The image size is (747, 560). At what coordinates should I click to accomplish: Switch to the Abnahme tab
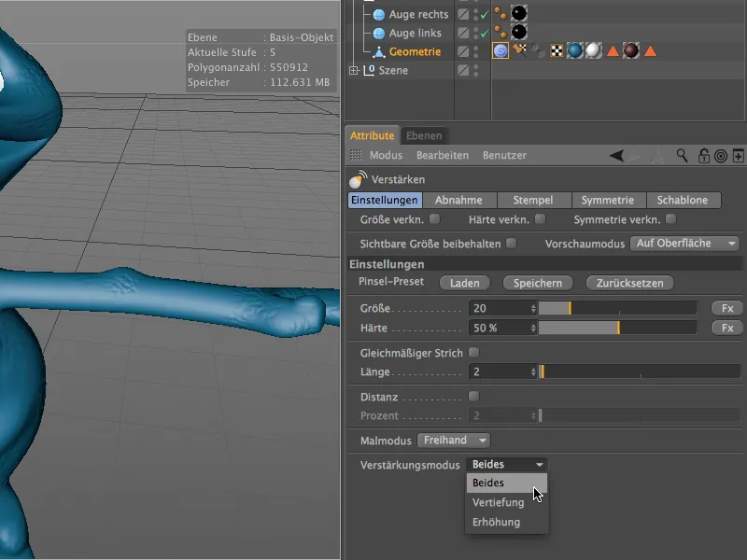pyautogui.click(x=458, y=200)
